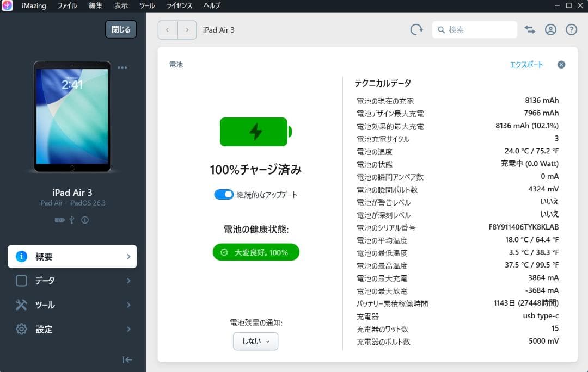Click the 設定 gear icon
This screenshot has height=372, width=588.
tap(21, 329)
